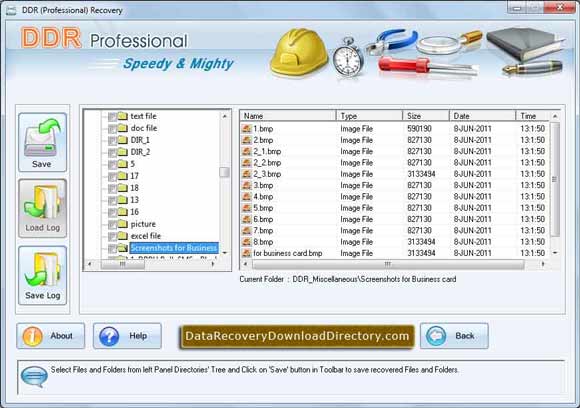
Task: Click the tree panel scroll up arrow
Action: (x=225, y=116)
